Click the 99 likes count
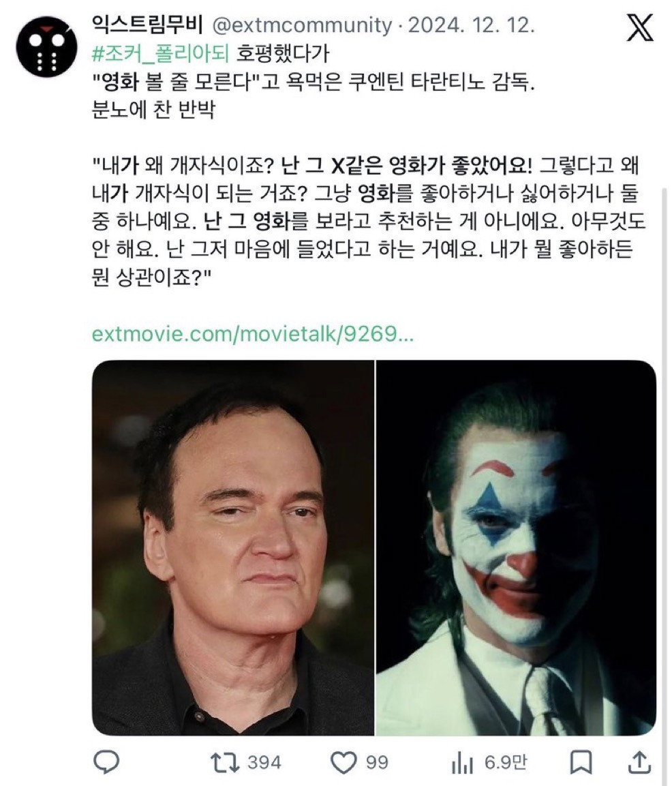 click(x=377, y=762)
